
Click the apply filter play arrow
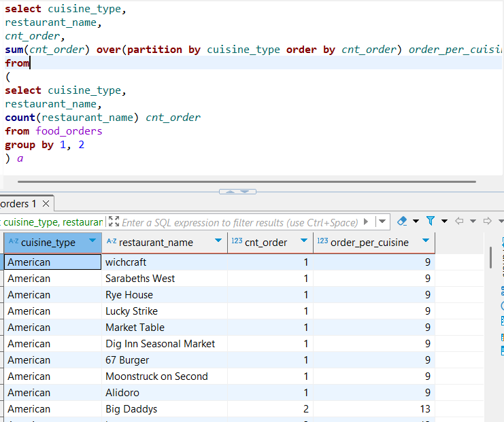click(367, 222)
